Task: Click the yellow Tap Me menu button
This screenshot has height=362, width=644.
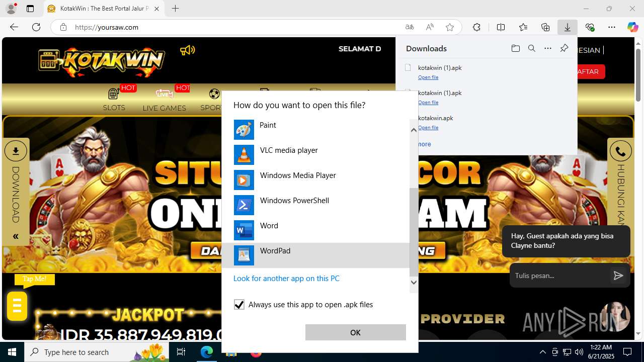Action: coord(17,306)
